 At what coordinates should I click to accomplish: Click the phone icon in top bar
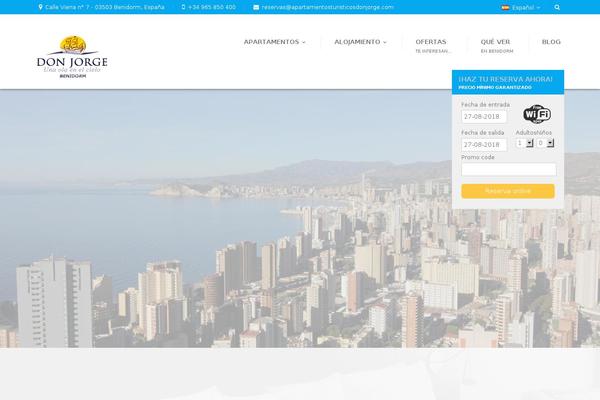pos(183,7)
